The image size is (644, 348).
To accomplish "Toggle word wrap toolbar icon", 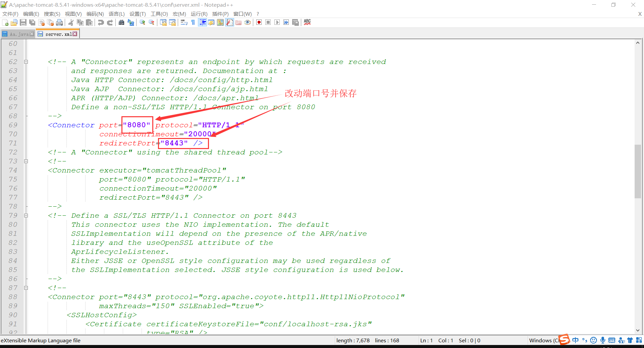I will (184, 22).
